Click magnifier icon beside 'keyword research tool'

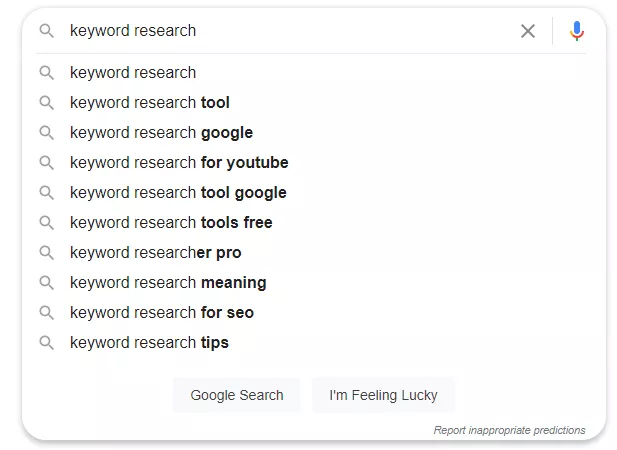pos(46,103)
